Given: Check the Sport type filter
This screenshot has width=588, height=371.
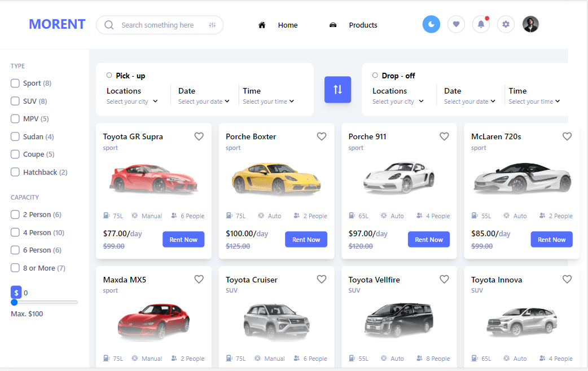Looking at the screenshot, I should (x=15, y=83).
